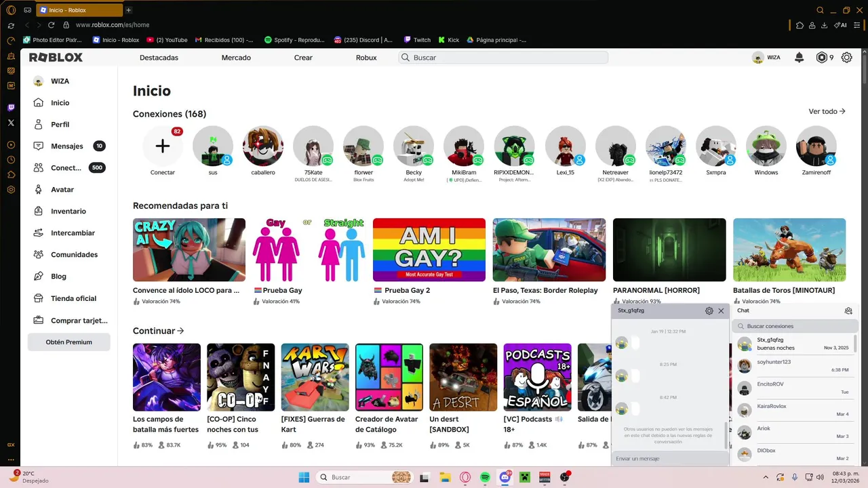Open the Podcasts Español 18+ thumbnail

click(537, 377)
